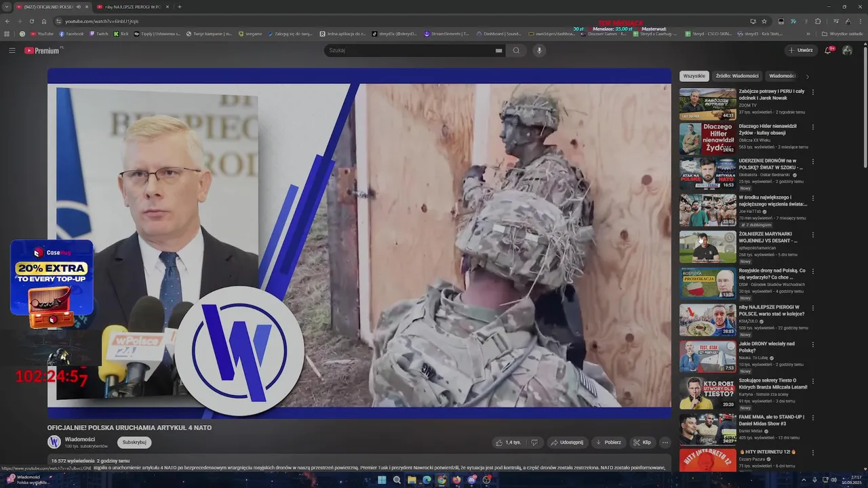868x488 pixels.
Task: Select the Źródło: Wiadomości filter chip
Action: click(x=737, y=76)
